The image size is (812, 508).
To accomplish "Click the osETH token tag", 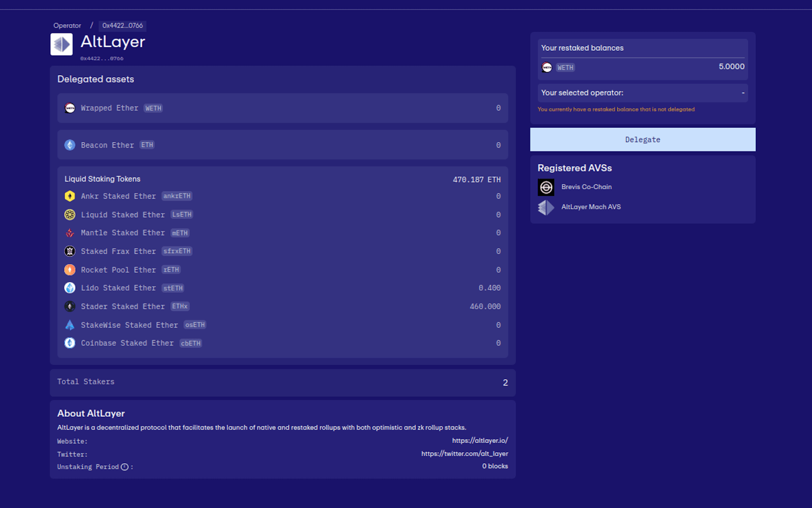I will 195,325.
